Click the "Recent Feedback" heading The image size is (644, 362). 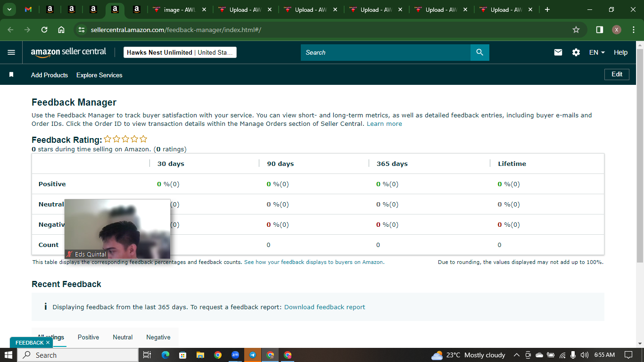(66, 284)
